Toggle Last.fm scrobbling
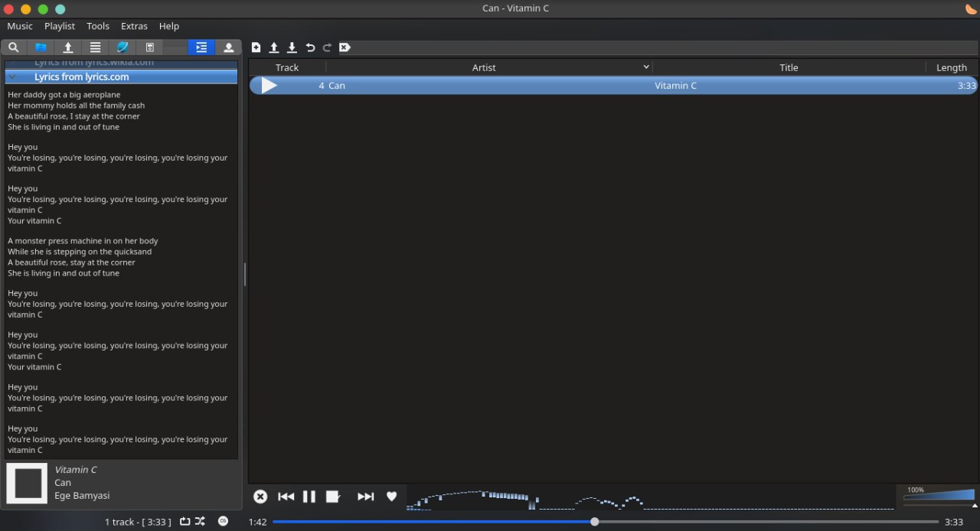 click(x=223, y=521)
